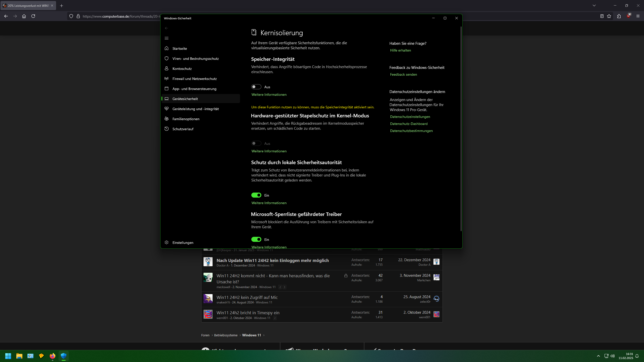Open the Firefox application menu
644x362 pixels.
click(x=638, y=16)
